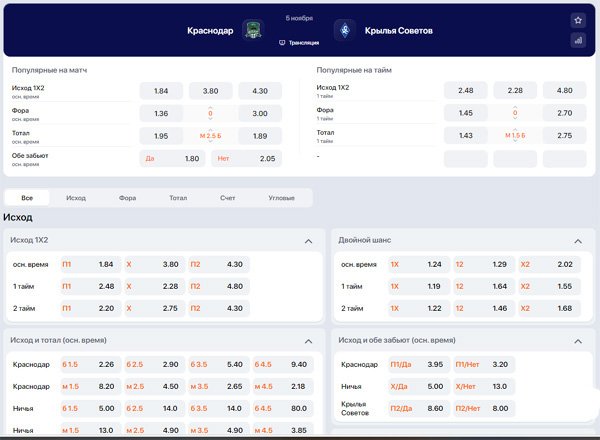Collapse Исход и обе забьют section
The height and width of the screenshot is (440, 600).
[578, 341]
